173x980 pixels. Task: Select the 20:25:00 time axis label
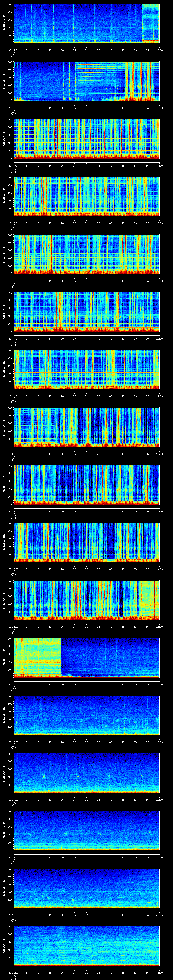(14, 684)
